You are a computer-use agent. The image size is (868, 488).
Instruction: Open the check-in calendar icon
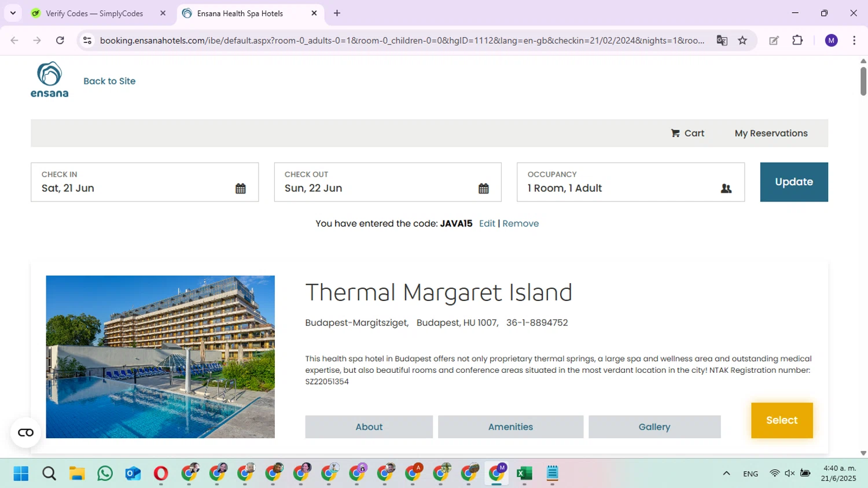click(x=241, y=188)
